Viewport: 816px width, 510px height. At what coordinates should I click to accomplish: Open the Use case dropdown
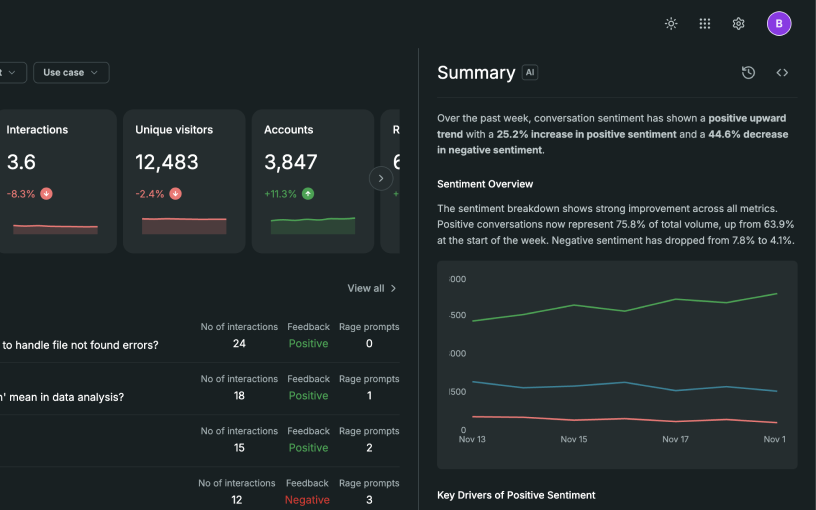coord(71,72)
